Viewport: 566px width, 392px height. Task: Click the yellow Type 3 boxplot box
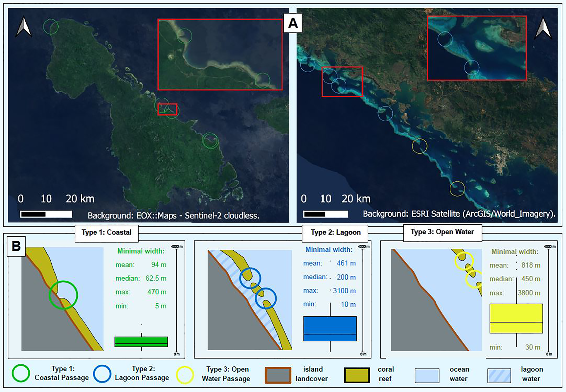click(x=516, y=318)
